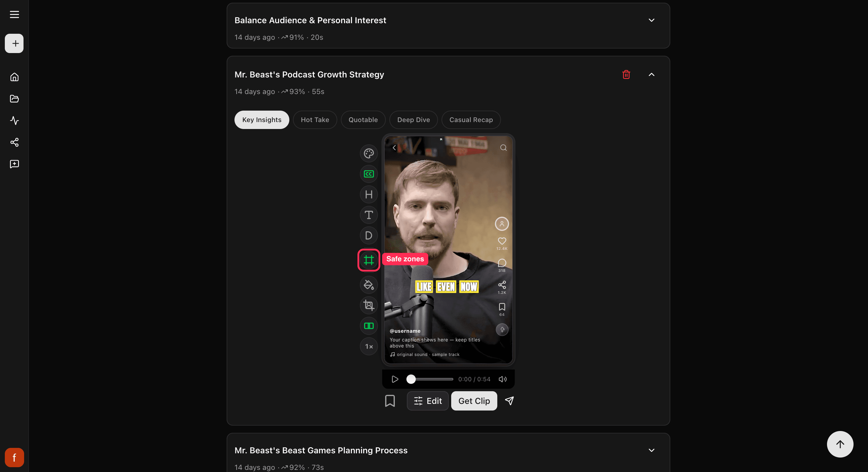Select the Quotable tab
Screen dimensions: 868x472
[363, 120]
